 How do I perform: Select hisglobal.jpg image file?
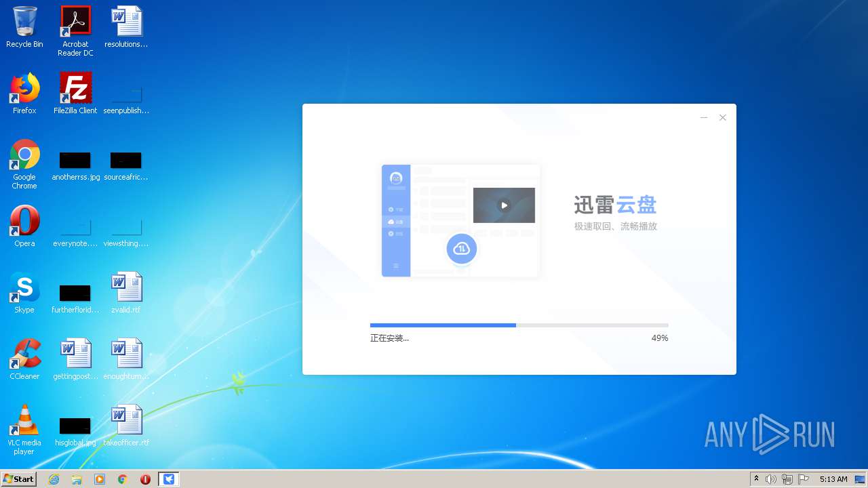(75, 431)
